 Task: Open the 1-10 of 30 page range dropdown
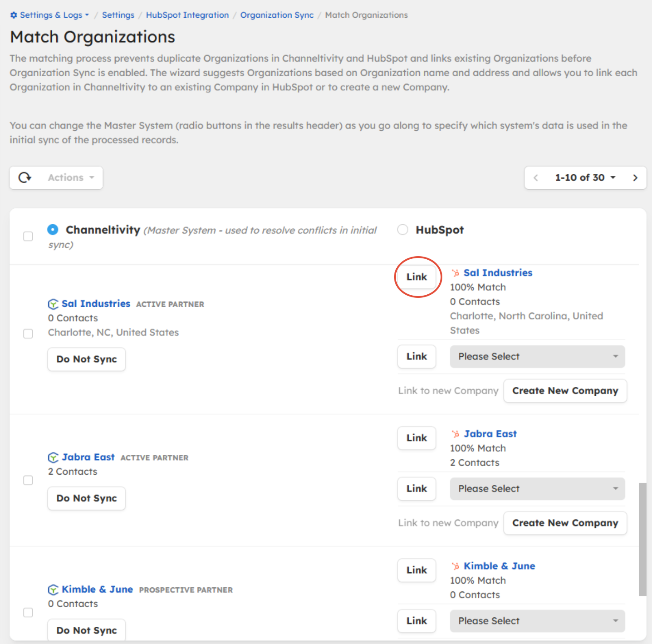coord(585,178)
